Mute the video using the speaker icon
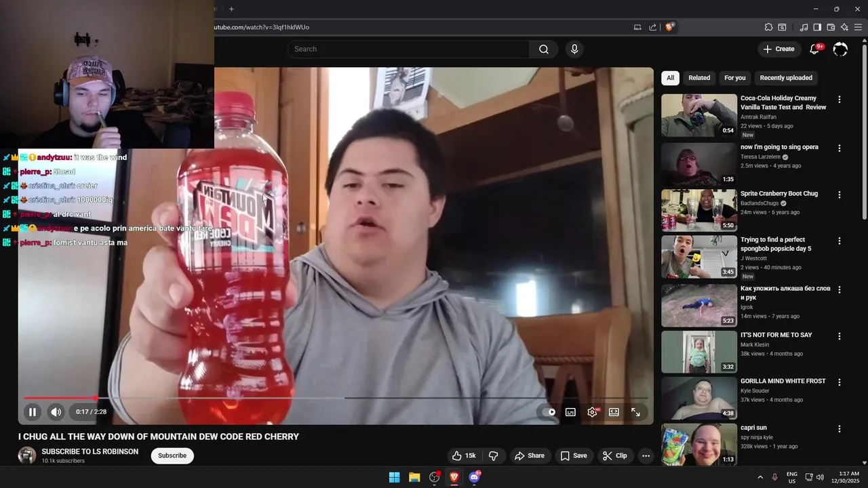Image resolution: width=868 pixels, height=488 pixels. (x=56, y=411)
